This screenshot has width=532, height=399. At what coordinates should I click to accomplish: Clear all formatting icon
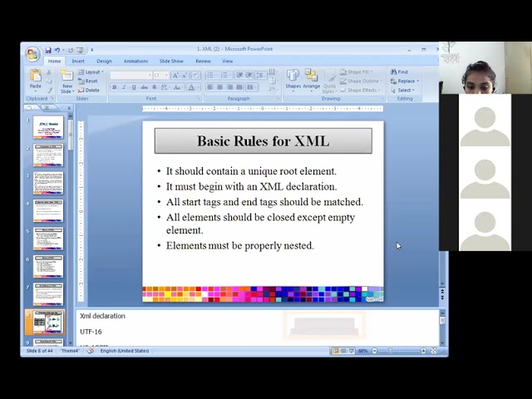pos(196,75)
